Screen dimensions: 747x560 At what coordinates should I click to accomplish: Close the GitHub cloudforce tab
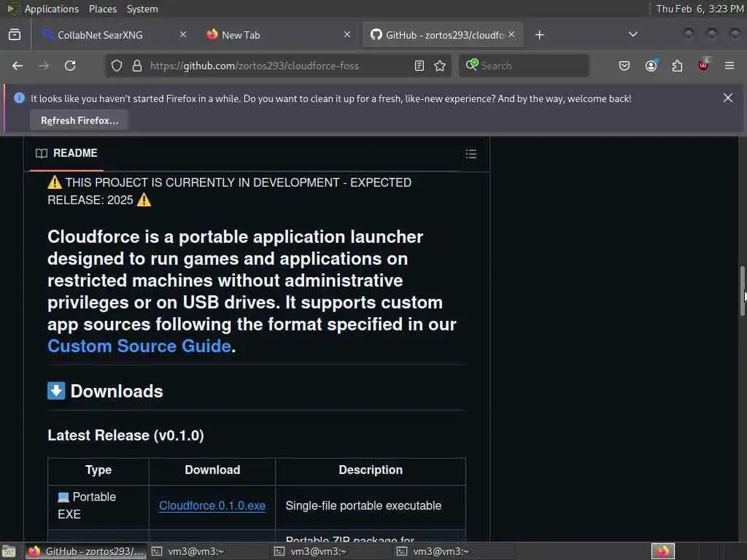511,34
